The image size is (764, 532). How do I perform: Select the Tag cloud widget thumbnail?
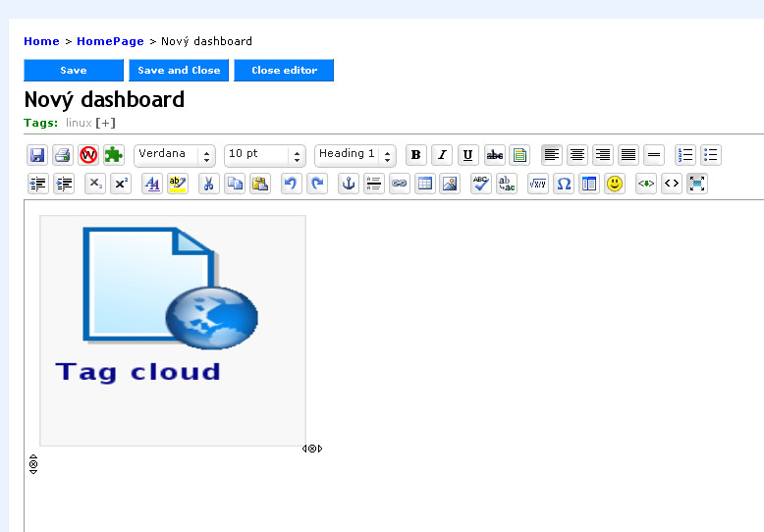point(173,331)
